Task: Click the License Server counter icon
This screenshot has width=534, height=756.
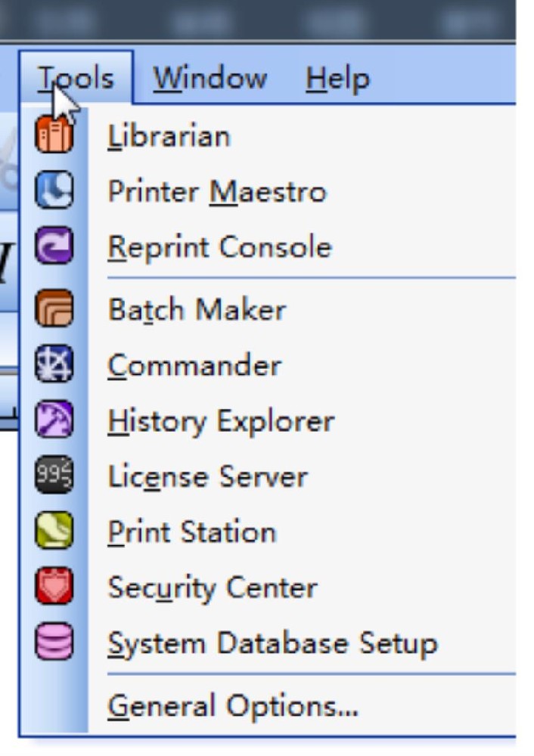Action: coord(54,475)
